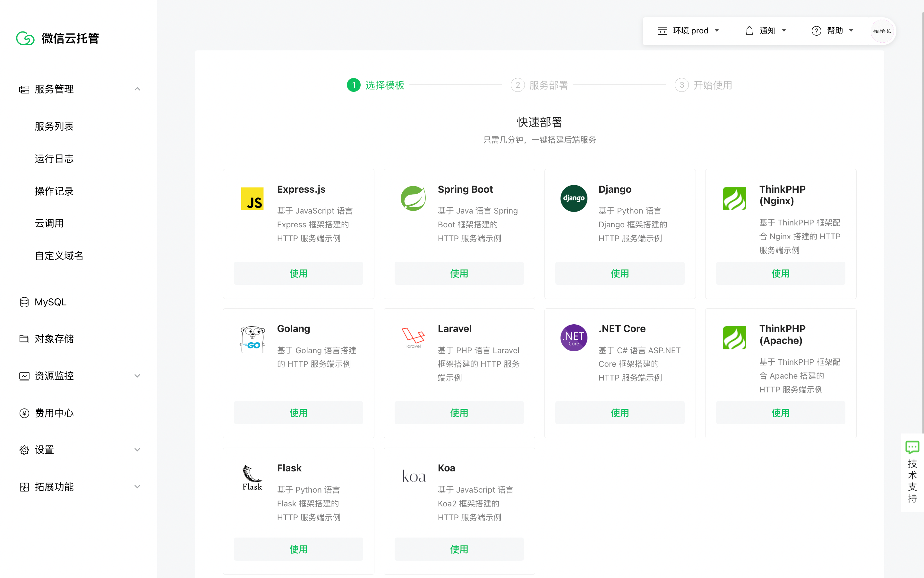
Task: Open 运行日志 in the sidebar
Action: [54, 159]
